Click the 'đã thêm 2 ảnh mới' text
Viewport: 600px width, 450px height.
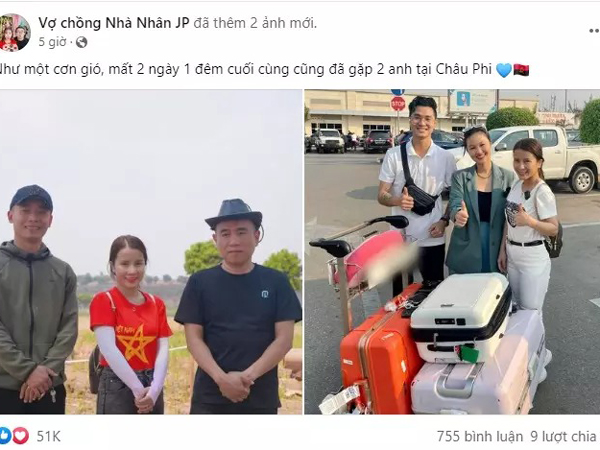click(x=255, y=23)
